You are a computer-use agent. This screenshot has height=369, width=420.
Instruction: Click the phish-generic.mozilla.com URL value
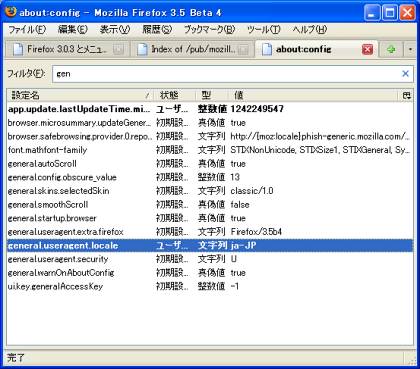320,136
